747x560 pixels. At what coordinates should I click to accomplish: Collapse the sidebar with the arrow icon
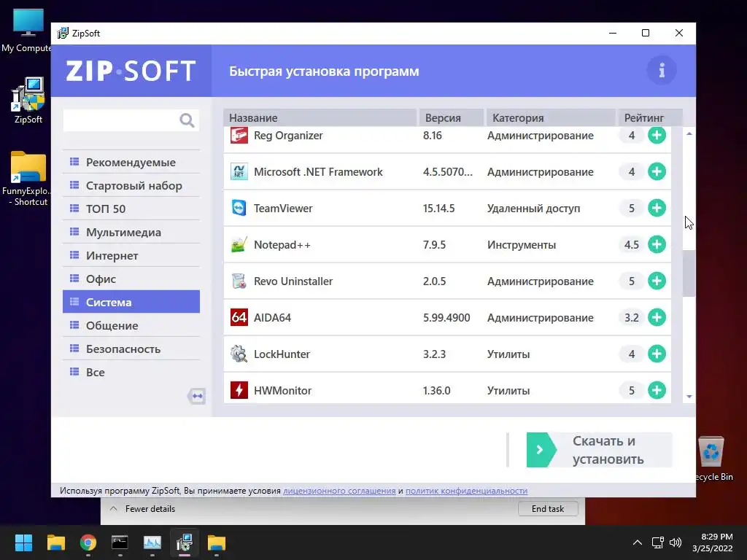click(196, 396)
